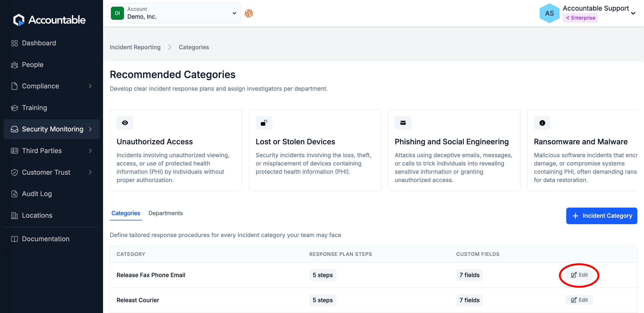Click the eye icon on Unauthorized Access card
This screenshot has height=313, width=644.
[x=125, y=123]
